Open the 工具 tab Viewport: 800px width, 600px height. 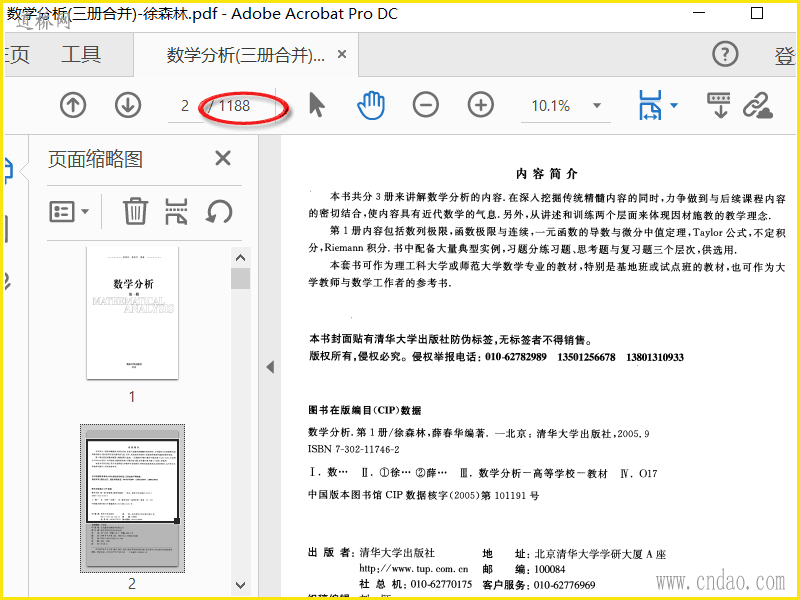[81, 54]
